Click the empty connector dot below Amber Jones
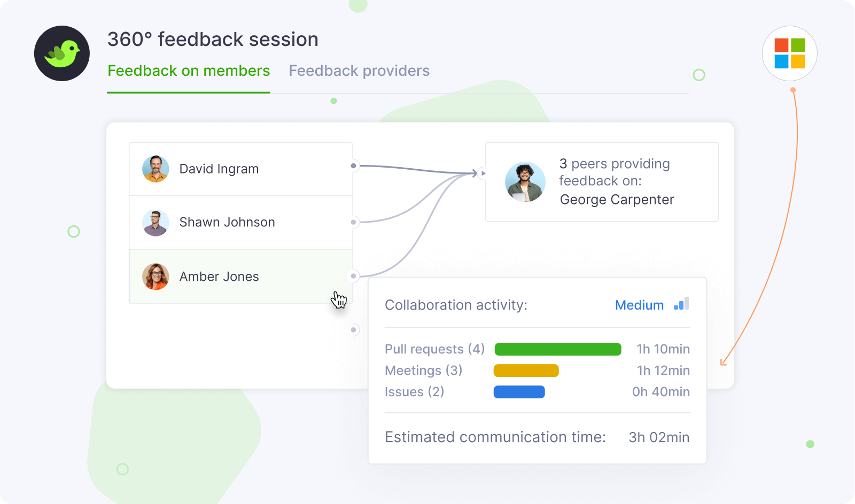 point(353,330)
